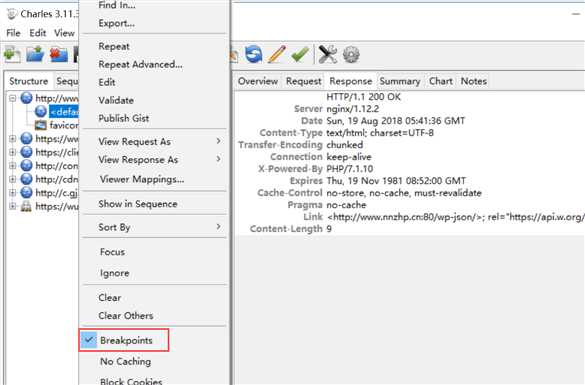Click the HTTP/1.1 200 OK status line
Viewport: 585px width, 385px height.
click(x=363, y=97)
